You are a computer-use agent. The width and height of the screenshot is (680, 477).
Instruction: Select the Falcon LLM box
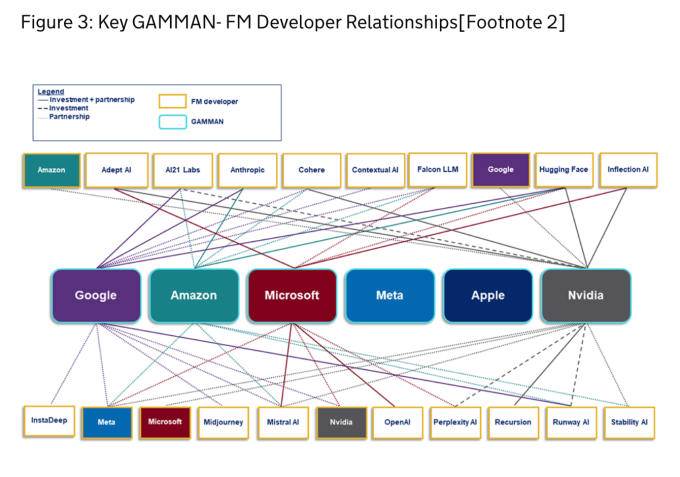point(436,170)
